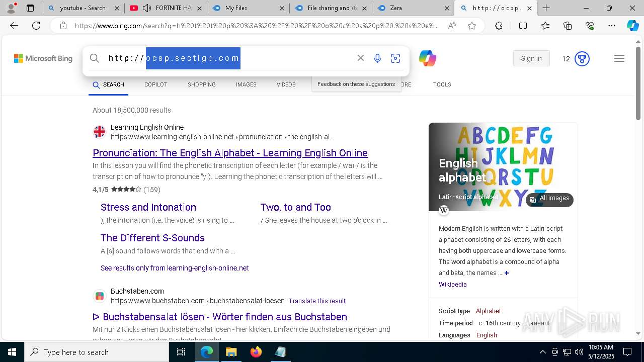Open Pronunciation: The English Alphabet result

point(230,153)
